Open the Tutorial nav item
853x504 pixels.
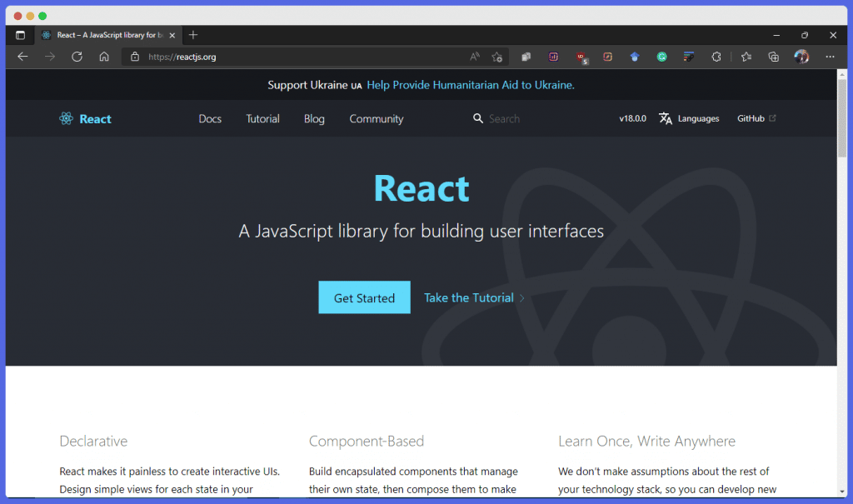tap(262, 118)
